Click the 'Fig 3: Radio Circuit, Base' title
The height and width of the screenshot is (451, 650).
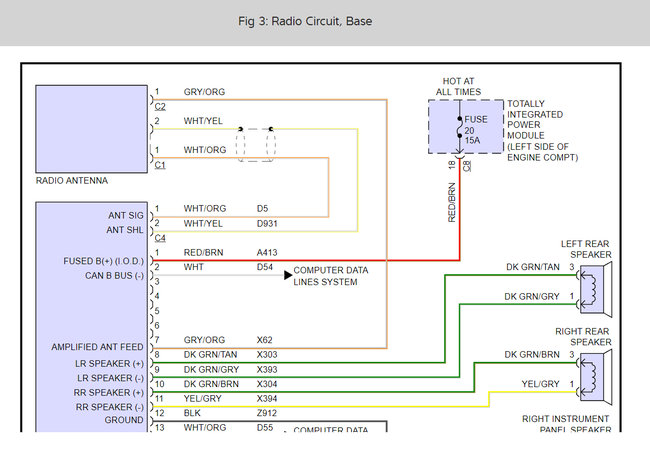point(305,21)
